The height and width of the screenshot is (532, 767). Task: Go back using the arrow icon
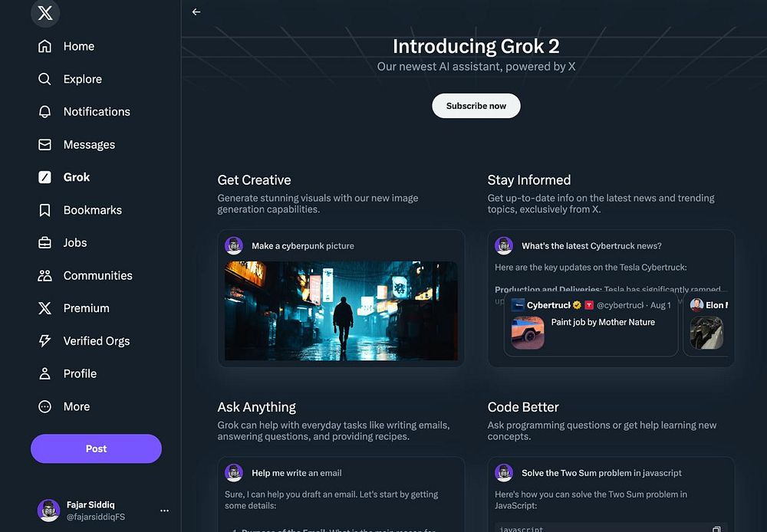pos(196,11)
